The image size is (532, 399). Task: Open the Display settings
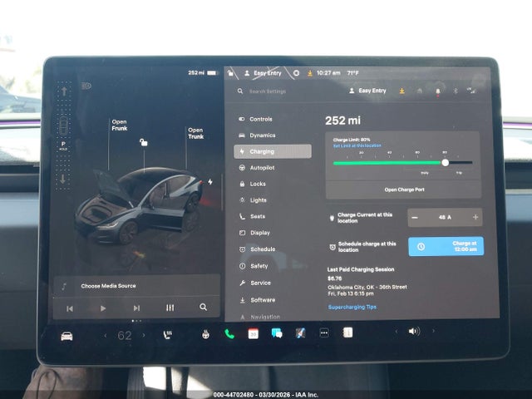(255, 233)
